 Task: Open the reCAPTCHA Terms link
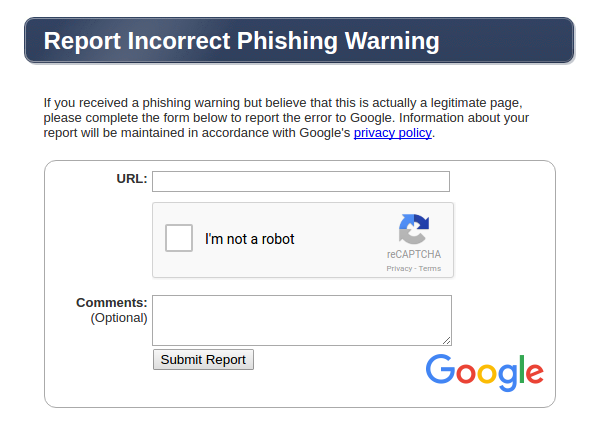(430, 268)
